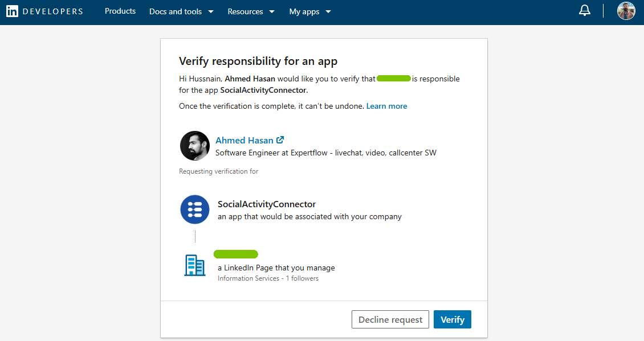Click the DEVELOPERS header text

tap(52, 11)
